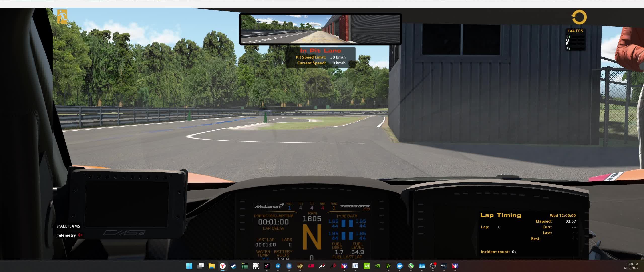This screenshot has width=644, height=272.
Task: Open the green NVIDIA app taskbar icon
Action: click(x=367, y=266)
